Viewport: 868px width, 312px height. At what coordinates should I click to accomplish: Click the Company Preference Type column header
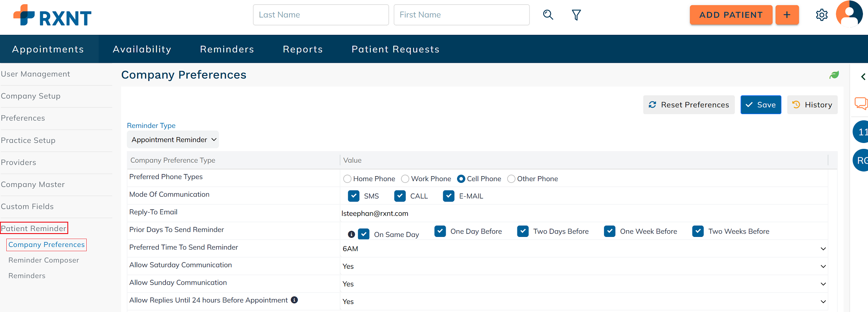coord(234,160)
